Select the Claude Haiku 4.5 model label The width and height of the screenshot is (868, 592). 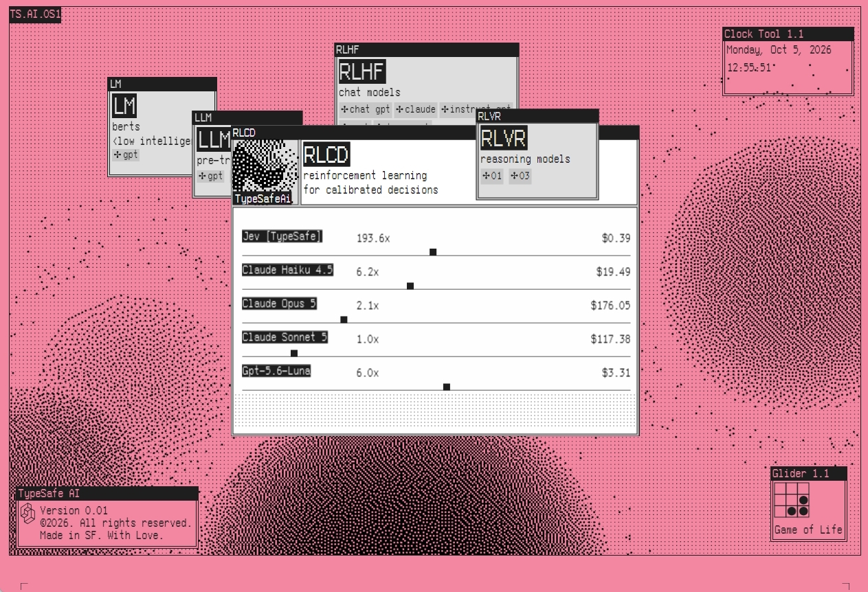pyautogui.click(x=287, y=270)
